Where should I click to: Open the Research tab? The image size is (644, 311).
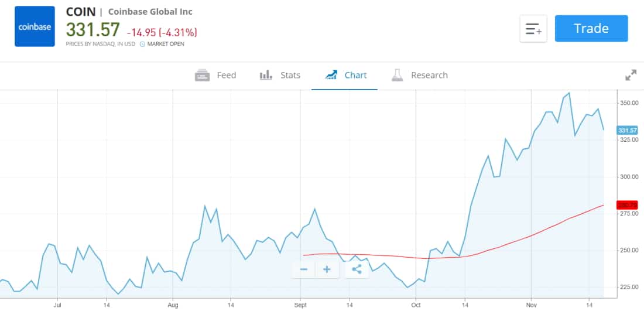419,76
